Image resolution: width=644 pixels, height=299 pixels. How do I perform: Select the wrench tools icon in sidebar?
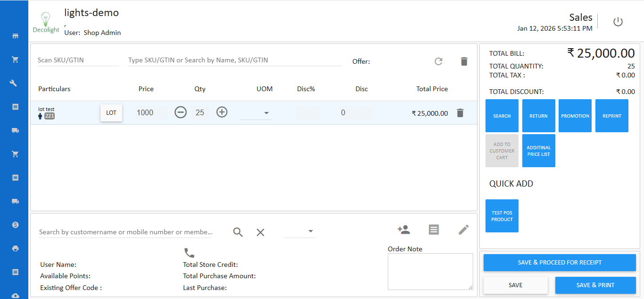15,83
